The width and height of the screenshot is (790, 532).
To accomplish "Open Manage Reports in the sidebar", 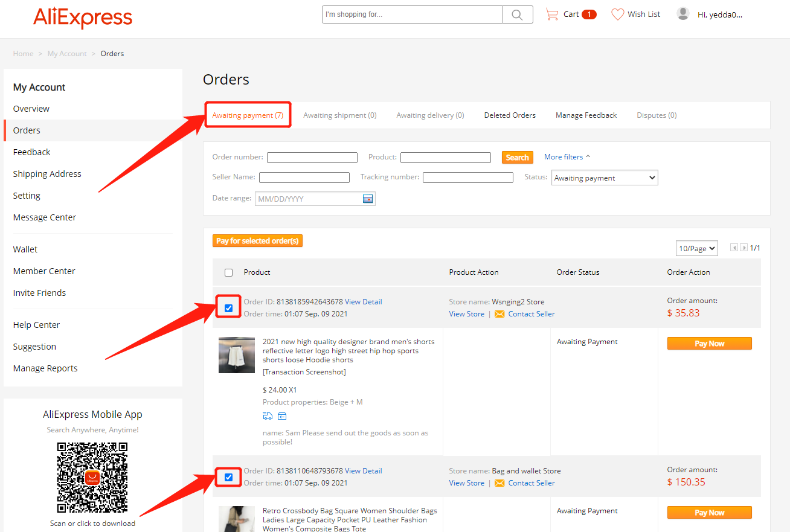I will click(x=45, y=368).
